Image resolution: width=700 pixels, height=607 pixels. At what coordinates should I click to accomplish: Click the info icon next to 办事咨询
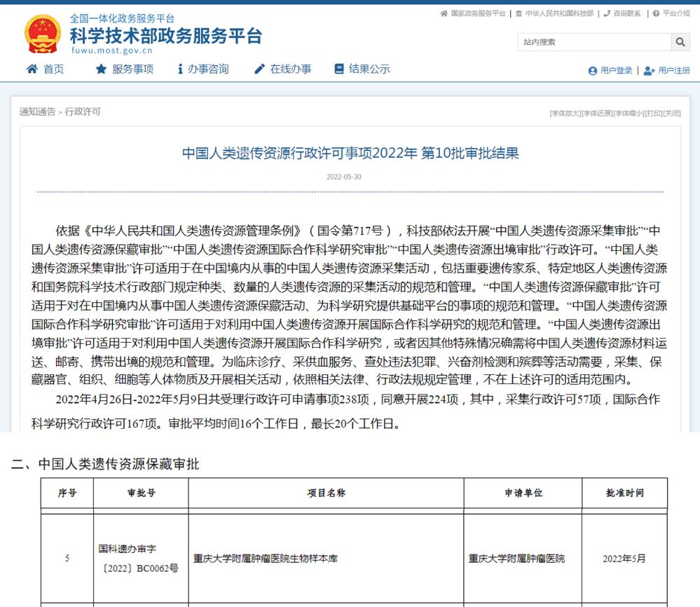(x=181, y=69)
